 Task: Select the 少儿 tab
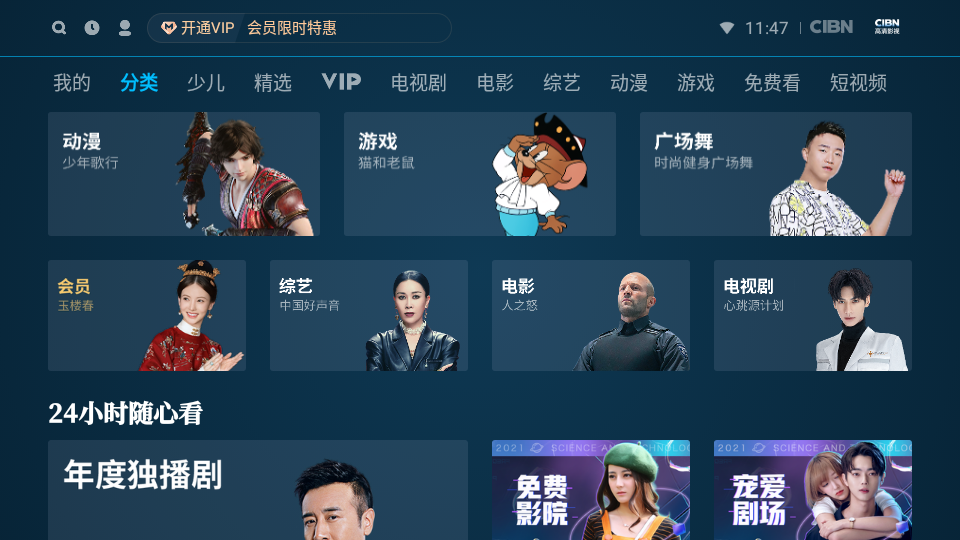(206, 83)
